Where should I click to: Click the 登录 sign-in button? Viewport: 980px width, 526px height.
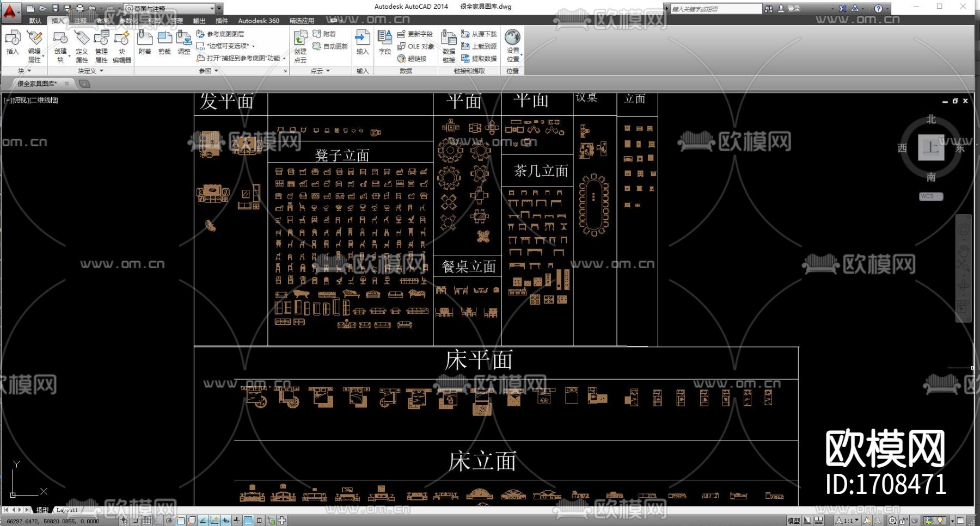789,8
